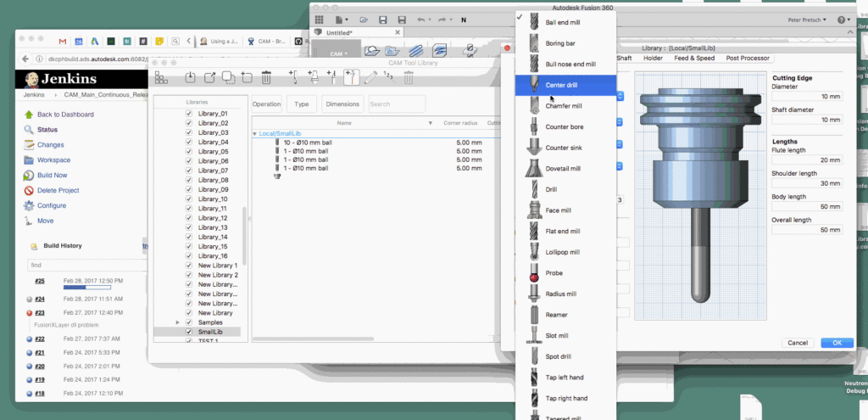This screenshot has height=420, width=868.
Task: Click the Build Now link in Jenkins
Action: (52, 175)
